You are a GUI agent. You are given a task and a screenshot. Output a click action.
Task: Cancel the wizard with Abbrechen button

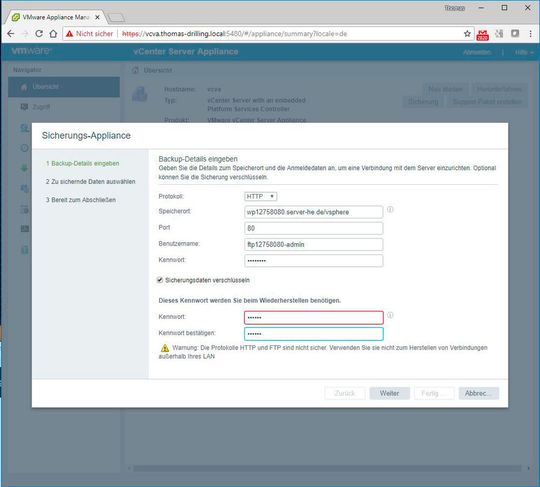[479, 393]
